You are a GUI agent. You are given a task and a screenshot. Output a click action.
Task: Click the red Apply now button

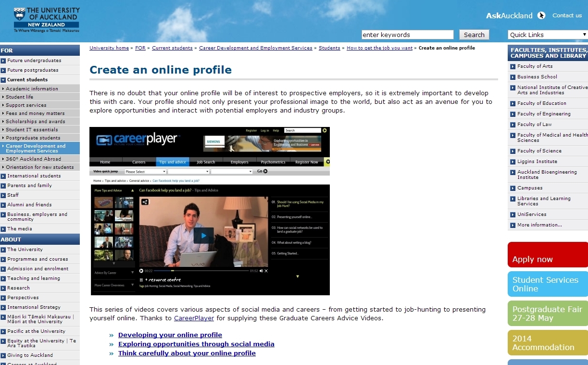[548, 255]
